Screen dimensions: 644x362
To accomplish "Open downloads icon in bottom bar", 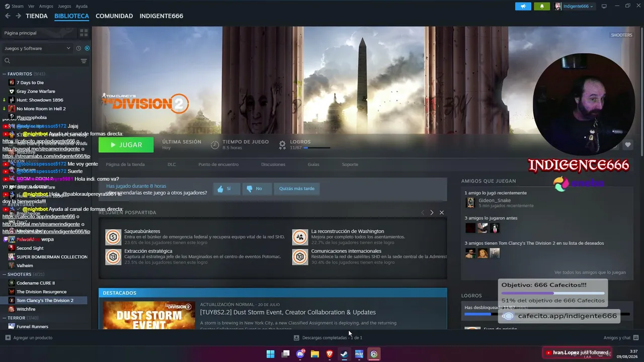I will (296, 338).
